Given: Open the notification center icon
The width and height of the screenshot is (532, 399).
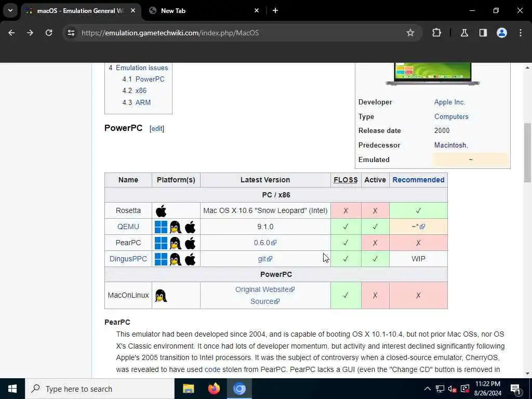Looking at the screenshot, I should (515, 389).
